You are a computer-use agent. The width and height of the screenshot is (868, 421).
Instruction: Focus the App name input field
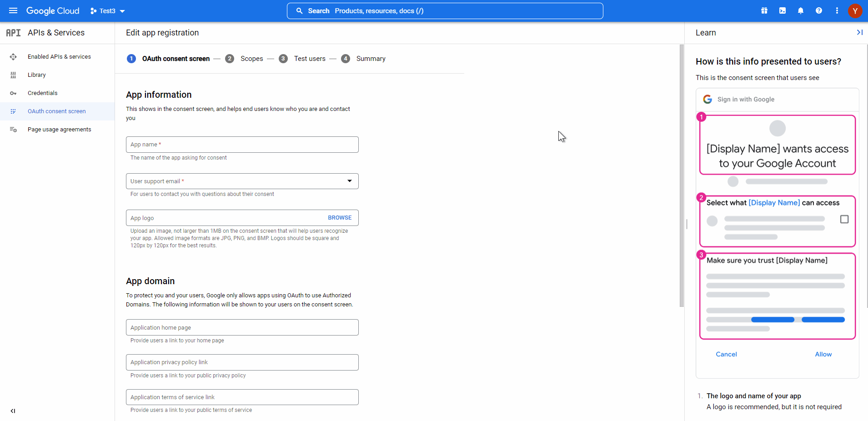242,145
